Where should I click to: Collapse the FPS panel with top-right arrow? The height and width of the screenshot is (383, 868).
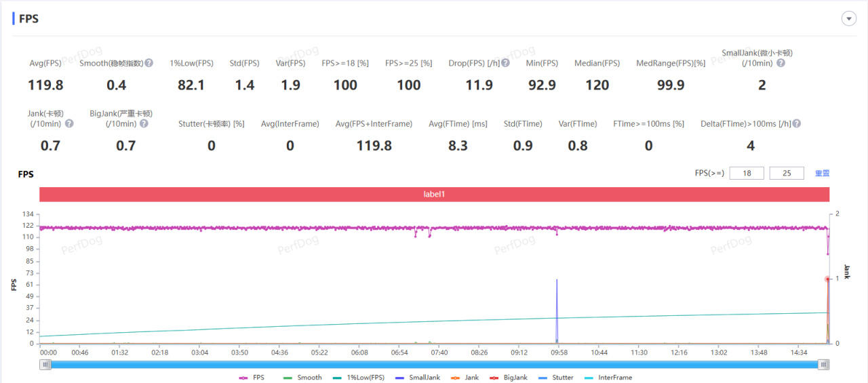[x=849, y=19]
